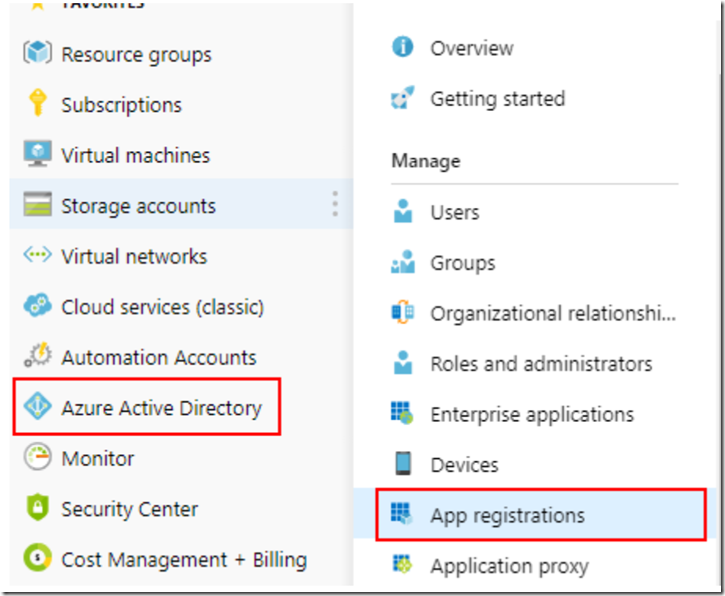Screen dimensions: 725x596
Task: Open the Storage accounts more options dots
Action: coord(335,204)
